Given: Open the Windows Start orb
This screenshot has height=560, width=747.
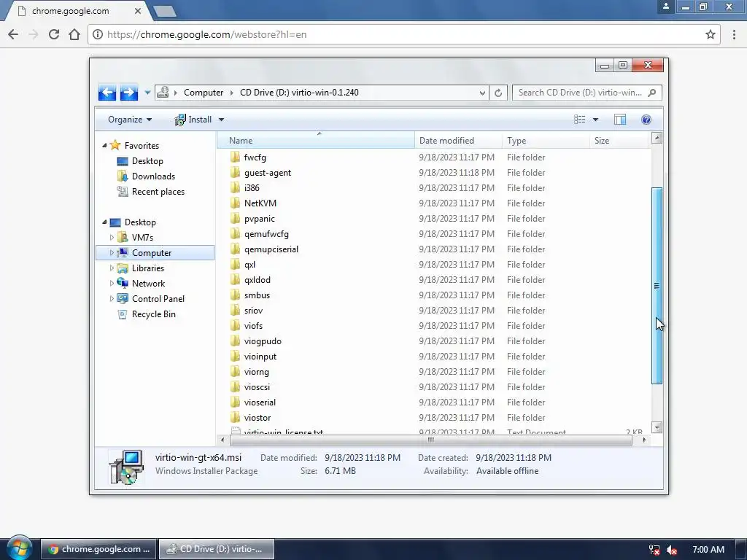Looking at the screenshot, I should coord(19,548).
